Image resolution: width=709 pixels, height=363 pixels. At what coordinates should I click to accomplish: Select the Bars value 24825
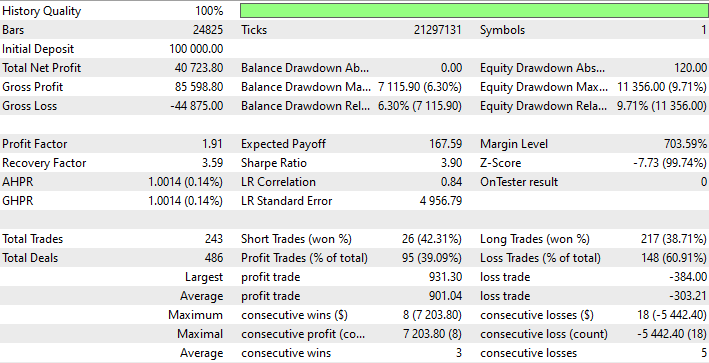[x=208, y=30]
